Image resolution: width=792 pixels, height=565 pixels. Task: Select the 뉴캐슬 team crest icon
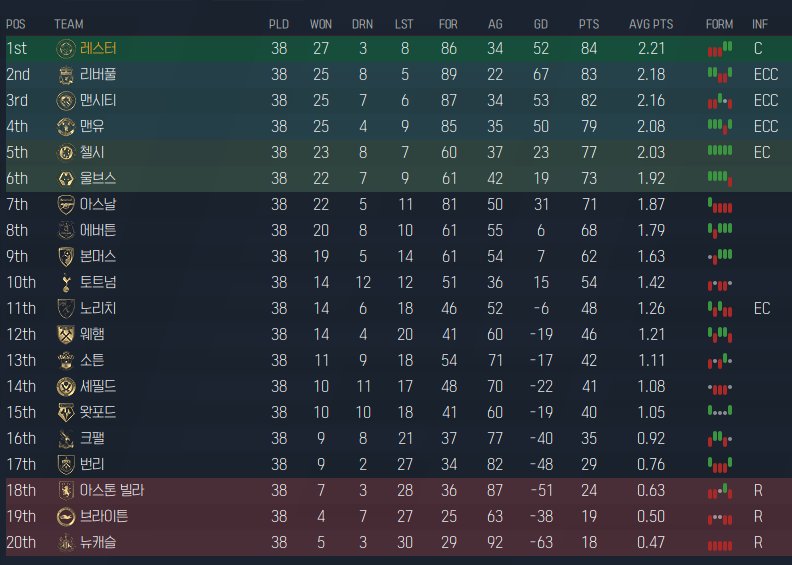point(66,542)
